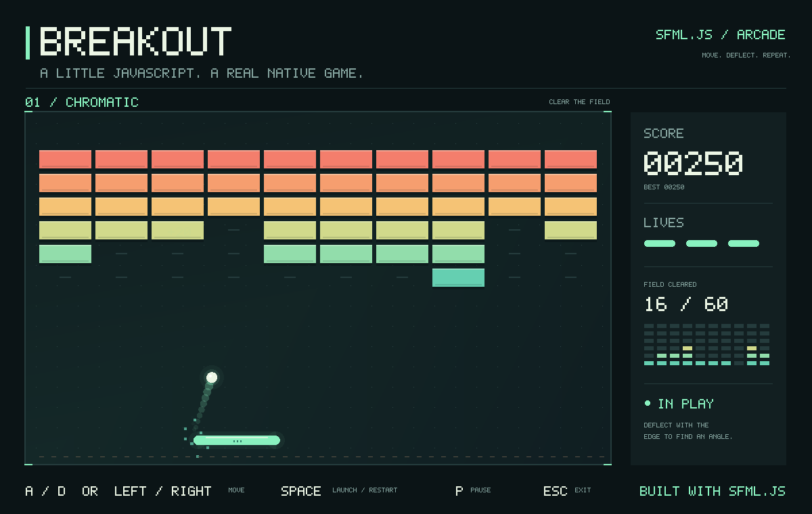
Task: Click the ESC key hint
Action: point(556,491)
